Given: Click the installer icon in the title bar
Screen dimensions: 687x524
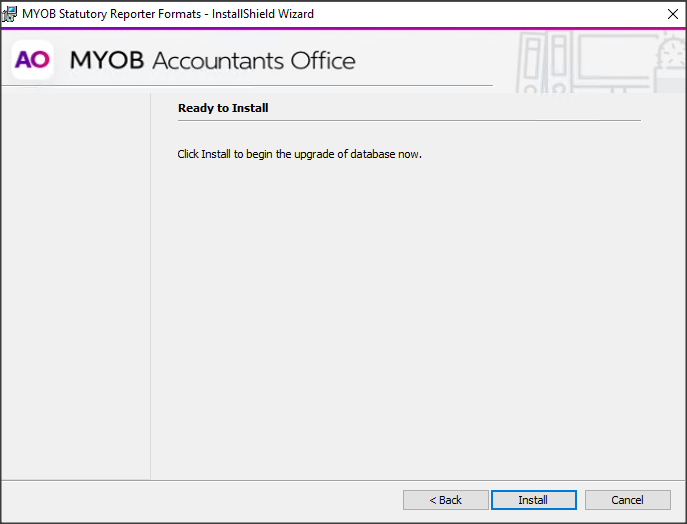Looking at the screenshot, I should [10, 14].
